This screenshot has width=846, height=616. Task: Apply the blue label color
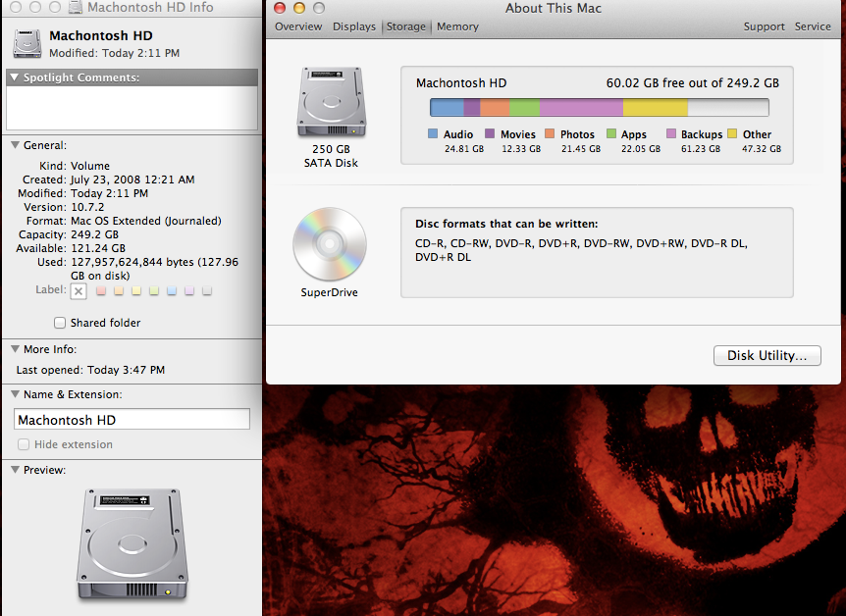click(172, 291)
